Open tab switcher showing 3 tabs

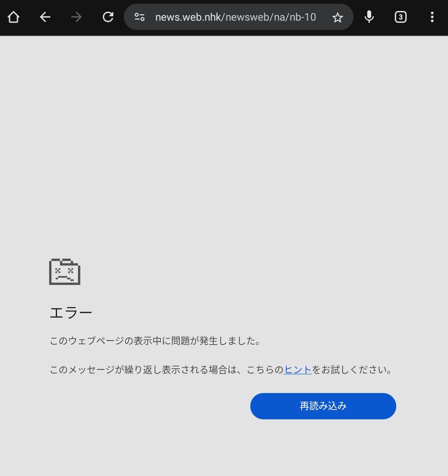(401, 17)
